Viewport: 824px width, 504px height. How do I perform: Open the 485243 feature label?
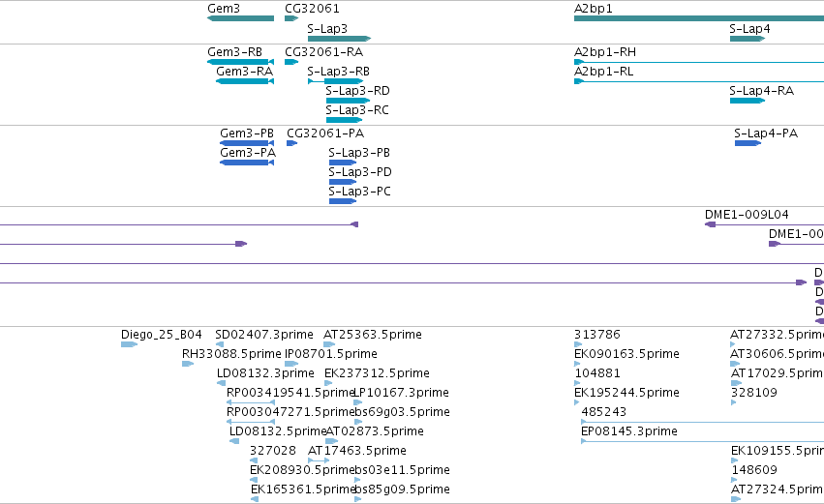[x=604, y=412]
